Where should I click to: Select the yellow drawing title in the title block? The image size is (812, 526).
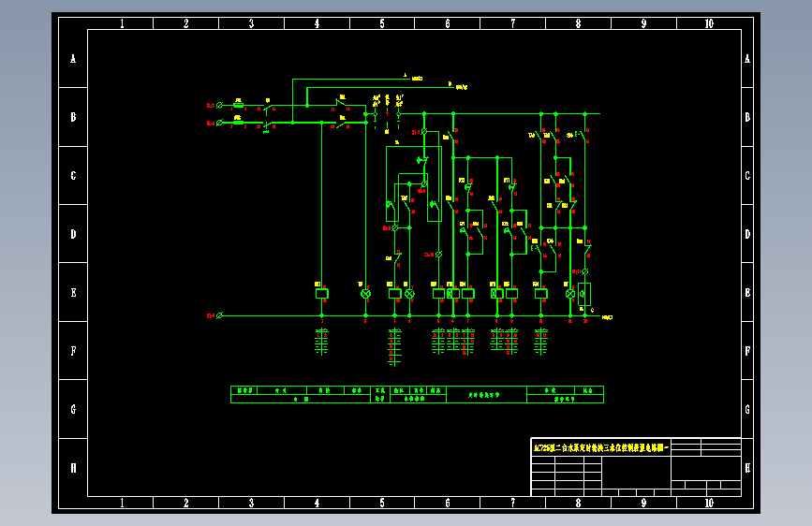(x=601, y=447)
